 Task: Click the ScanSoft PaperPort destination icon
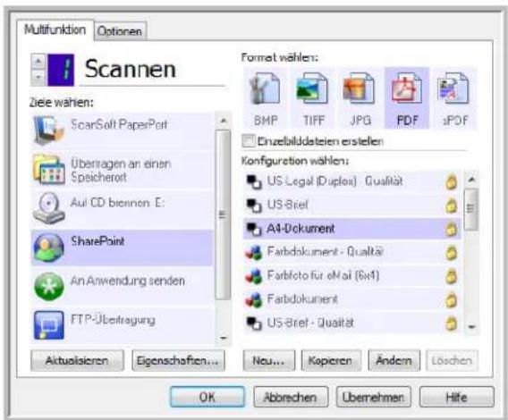pos(48,130)
